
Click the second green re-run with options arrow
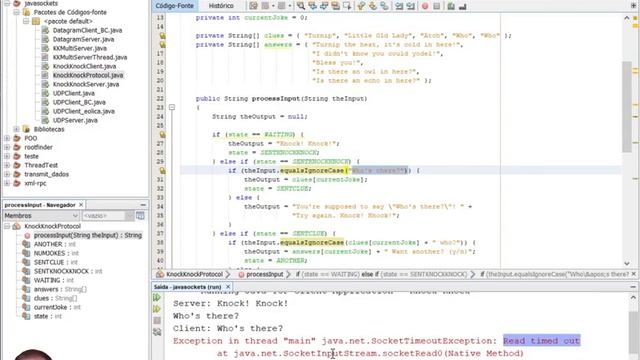(x=157, y=309)
